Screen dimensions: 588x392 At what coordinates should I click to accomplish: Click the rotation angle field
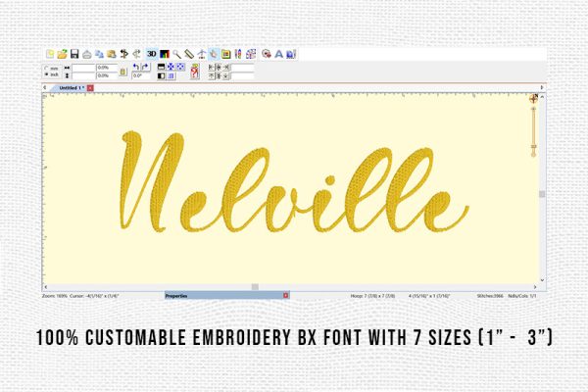coord(141,75)
